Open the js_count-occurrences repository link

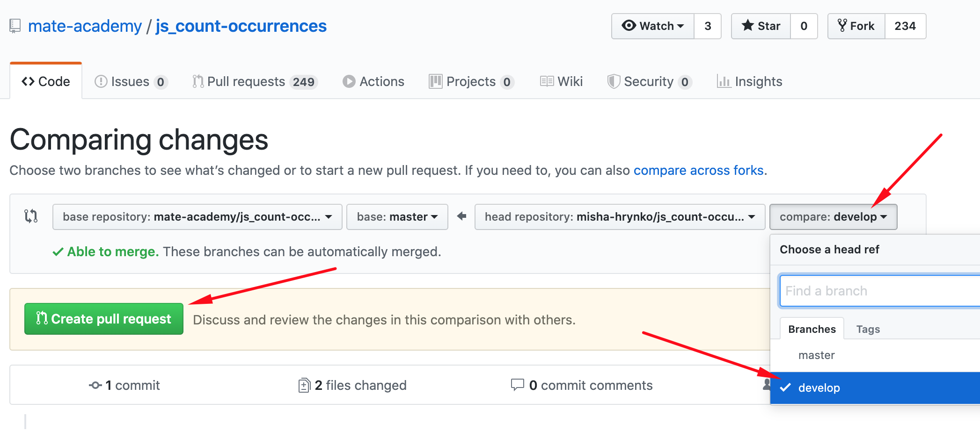[241, 26]
